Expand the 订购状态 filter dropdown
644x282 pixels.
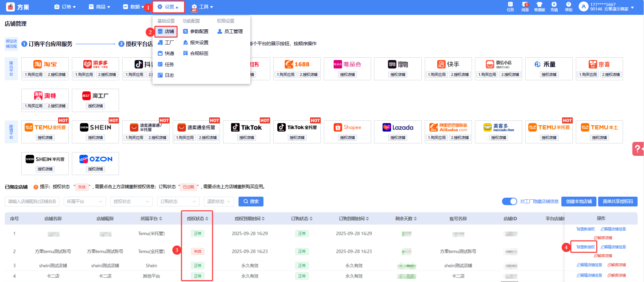click(178, 201)
